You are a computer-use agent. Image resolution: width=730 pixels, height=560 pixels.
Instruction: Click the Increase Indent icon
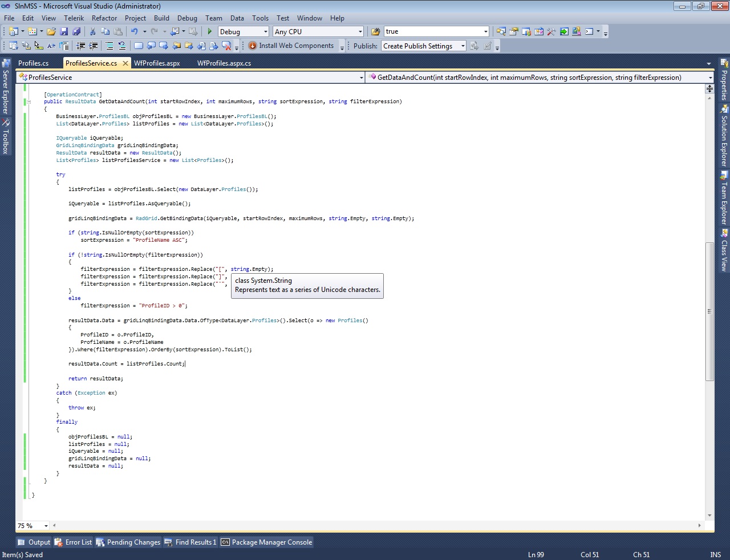(94, 46)
